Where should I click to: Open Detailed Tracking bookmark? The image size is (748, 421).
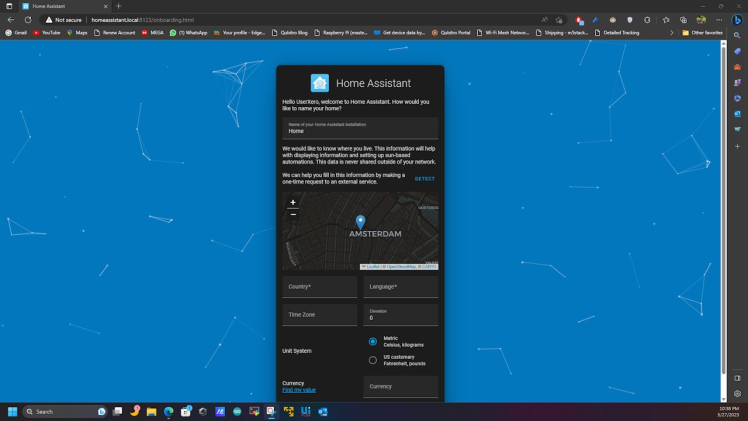click(617, 33)
